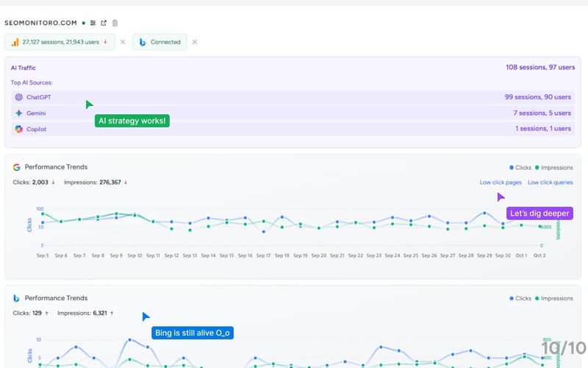The image size is (588, 368).
Task: Click the Oct 2 date label on Google chart
Action: pyautogui.click(x=539, y=255)
